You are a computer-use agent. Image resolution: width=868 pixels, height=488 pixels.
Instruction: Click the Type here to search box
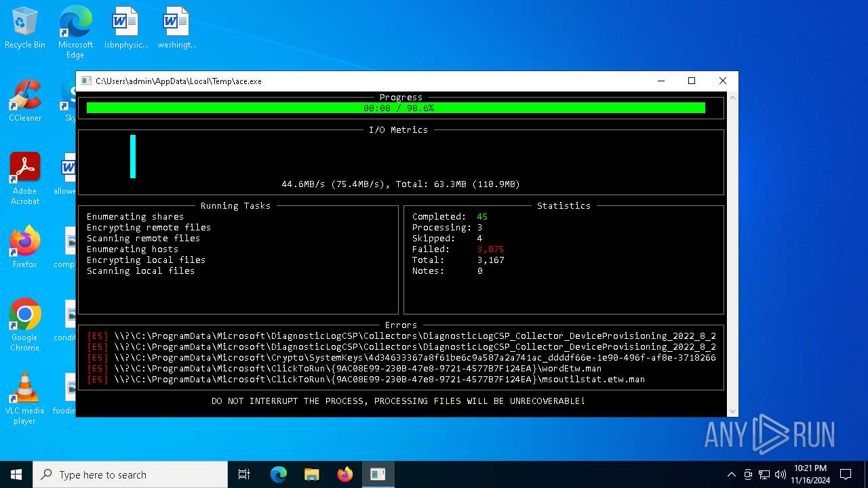click(130, 474)
